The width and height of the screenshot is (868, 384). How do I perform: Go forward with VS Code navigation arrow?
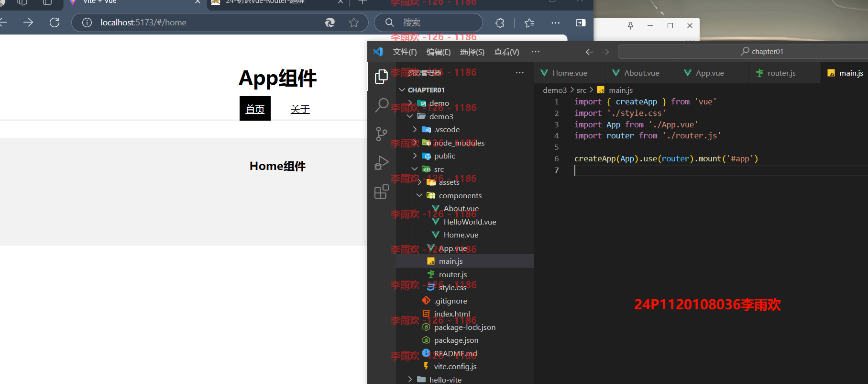[x=605, y=52]
